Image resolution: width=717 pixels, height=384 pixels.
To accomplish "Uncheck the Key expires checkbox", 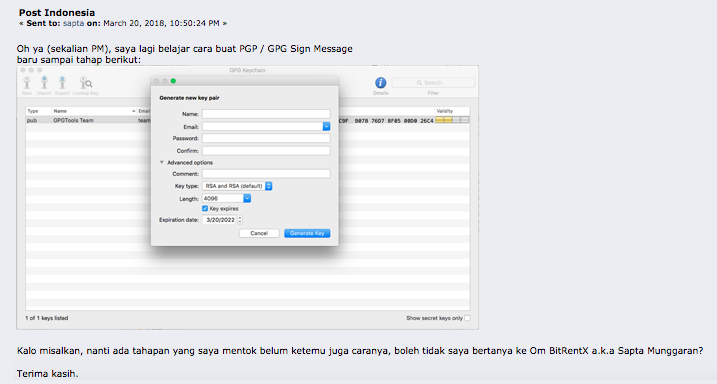I will pyautogui.click(x=205, y=208).
